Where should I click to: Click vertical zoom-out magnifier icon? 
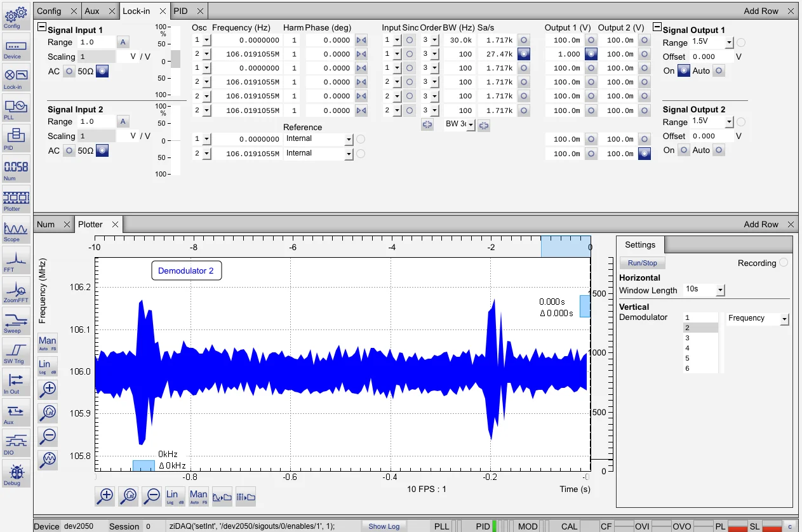(48, 436)
